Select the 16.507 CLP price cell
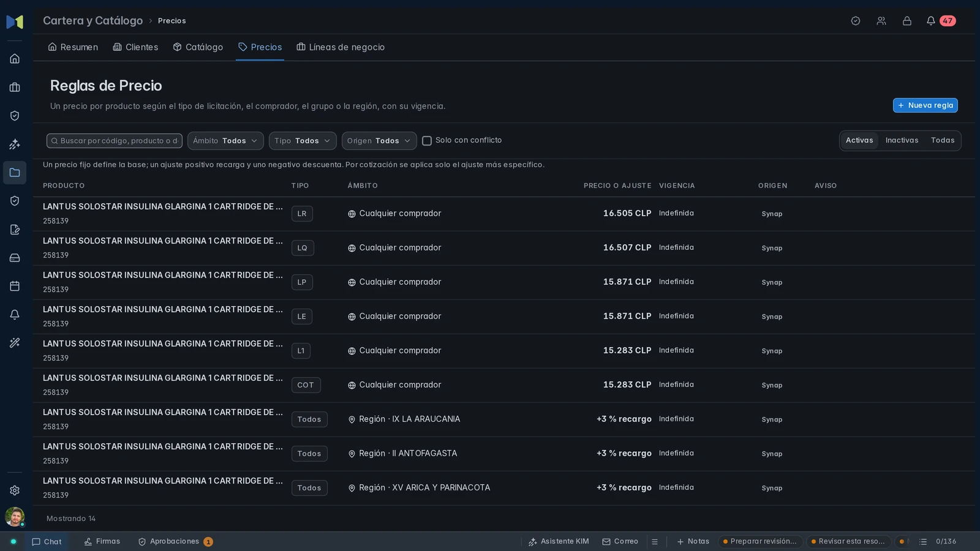 pos(627,248)
